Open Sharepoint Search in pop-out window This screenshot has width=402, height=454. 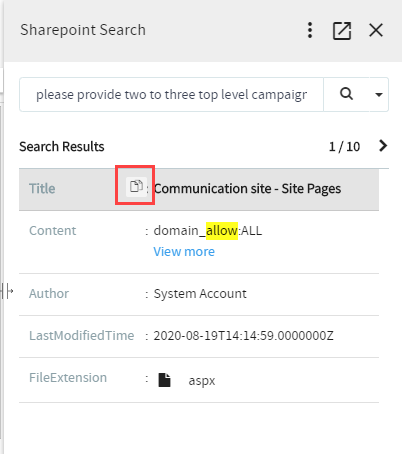click(x=342, y=31)
